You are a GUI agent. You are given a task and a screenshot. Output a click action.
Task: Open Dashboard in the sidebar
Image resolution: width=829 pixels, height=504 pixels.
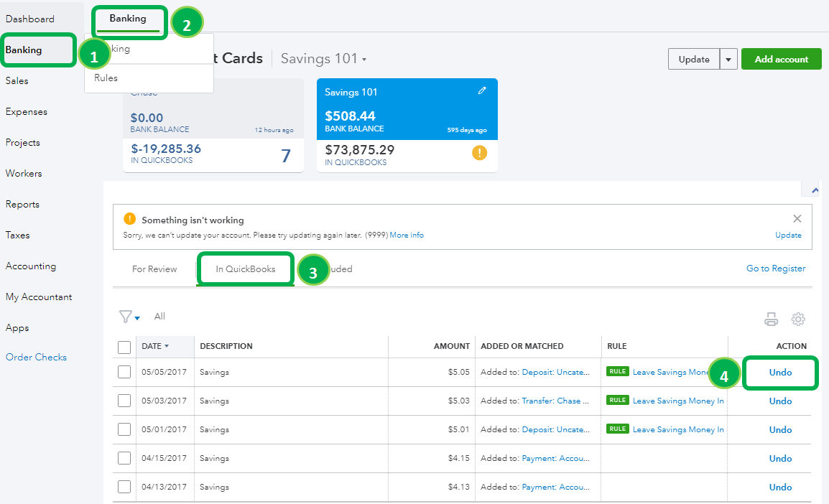(30, 19)
